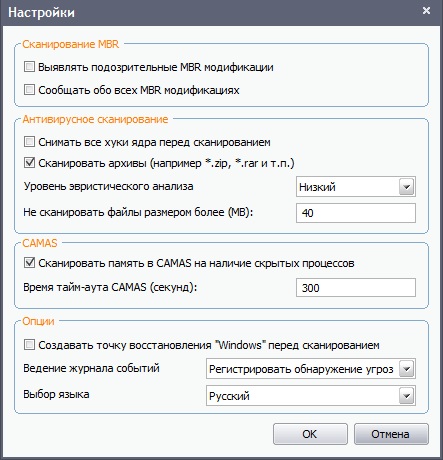This screenshot has width=443, height=460.
Task: Click the 'Настройки' title bar text
Action: pyautogui.click(x=41, y=13)
